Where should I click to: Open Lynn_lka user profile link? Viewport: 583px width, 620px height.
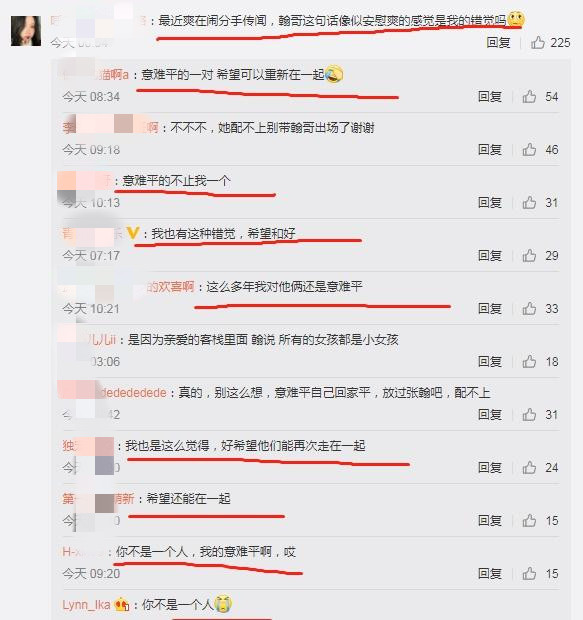(86, 605)
